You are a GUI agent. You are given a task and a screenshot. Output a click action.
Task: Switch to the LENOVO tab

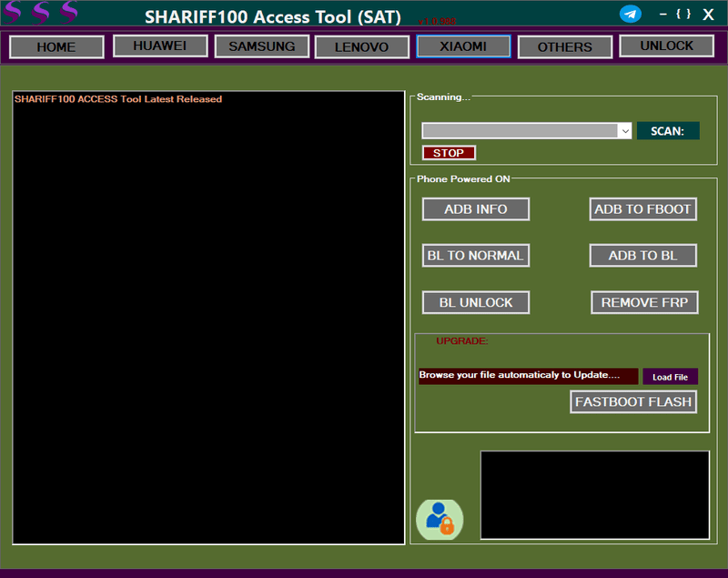coord(361,46)
